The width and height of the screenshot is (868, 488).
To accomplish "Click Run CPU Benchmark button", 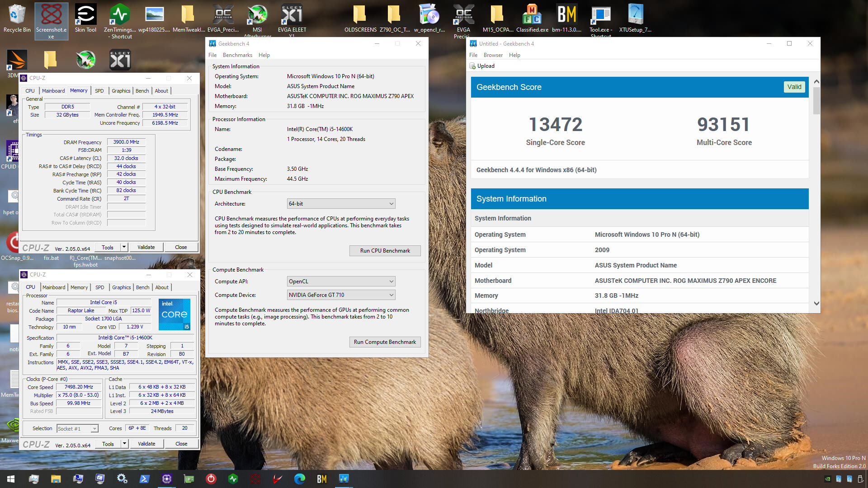I will click(385, 251).
